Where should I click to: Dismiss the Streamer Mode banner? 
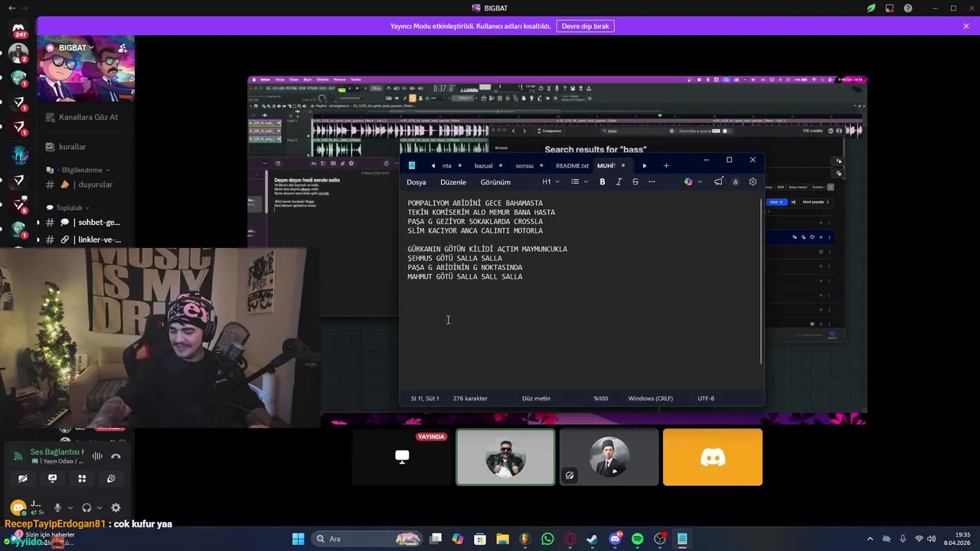coord(966,26)
